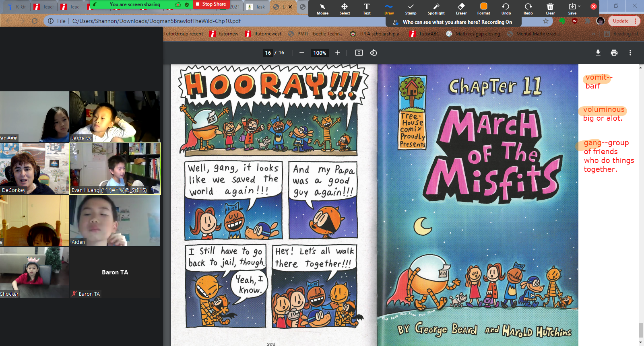Select Evan Huang's video thumbnail
This screenshot has width=644, height=346.
point(115,169)
